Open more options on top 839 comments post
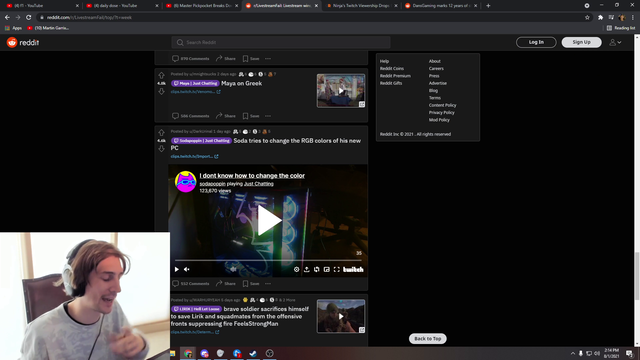The image size is (640, 360). [268, 59]
